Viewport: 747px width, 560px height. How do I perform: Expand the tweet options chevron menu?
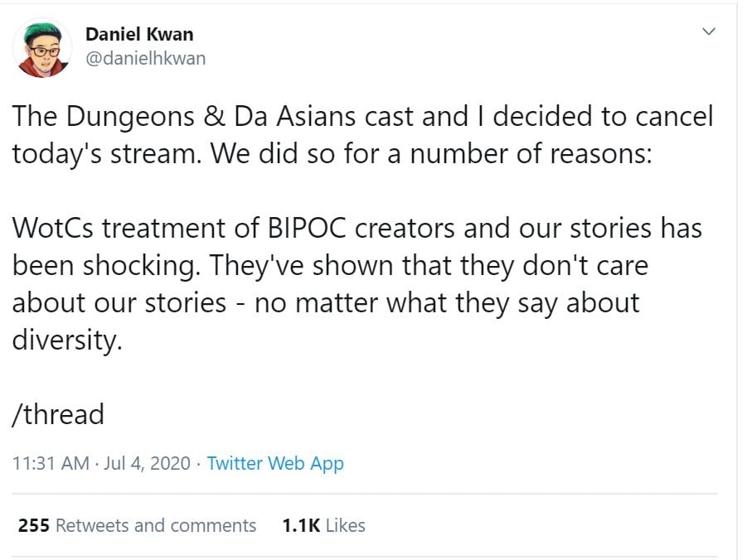coord(708,32)
